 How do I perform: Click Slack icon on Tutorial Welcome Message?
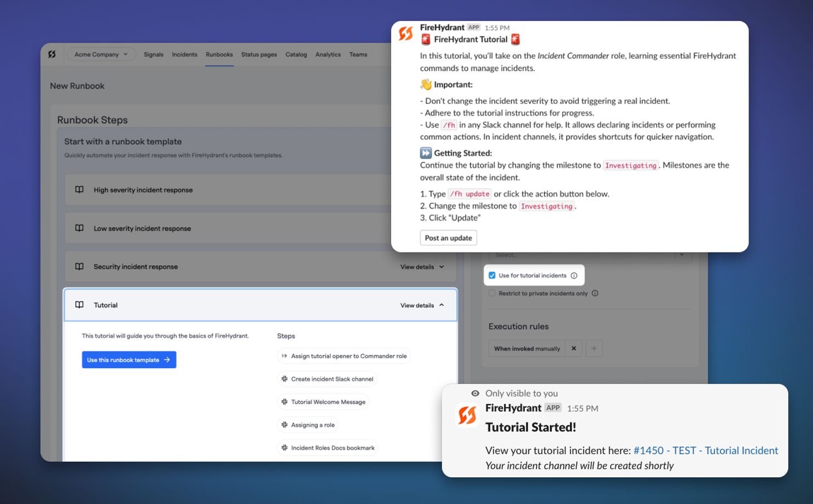[284, 402]
